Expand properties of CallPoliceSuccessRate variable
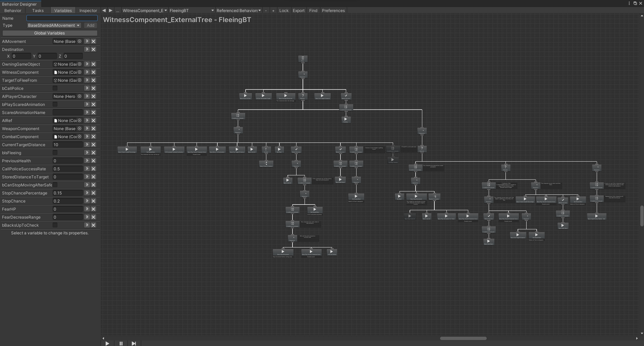This screenshot has width=644, height=346. pos(87,169)
